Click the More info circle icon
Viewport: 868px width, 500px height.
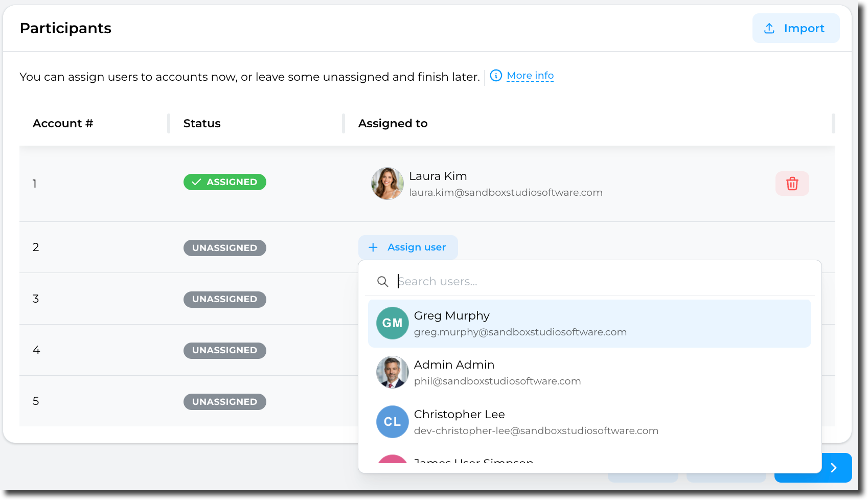(x=496, y=76)
